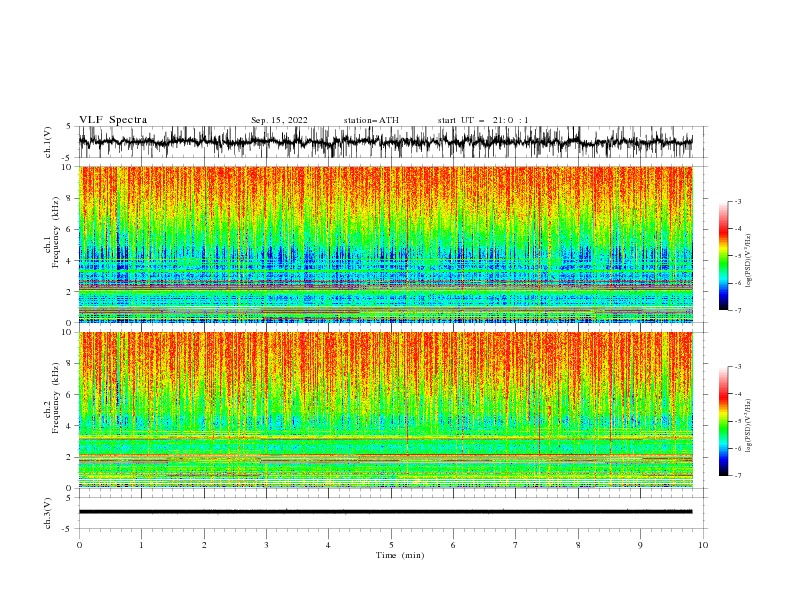Click the lower PSD color scale bar

click(724, 421)
